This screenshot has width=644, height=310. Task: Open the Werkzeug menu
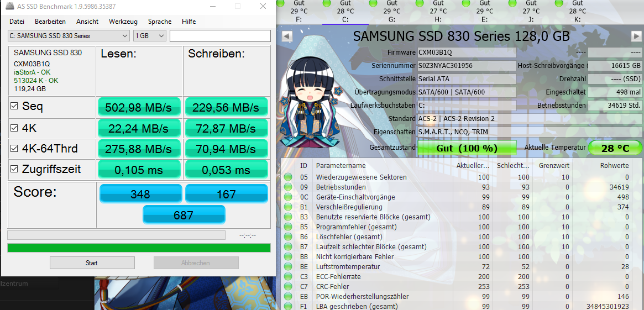pos(123,22)
